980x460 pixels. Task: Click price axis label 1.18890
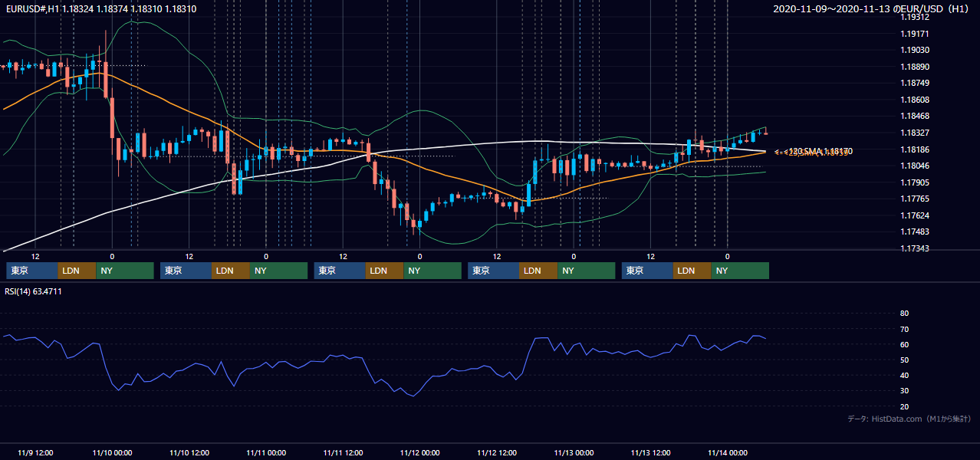[915, 67]
